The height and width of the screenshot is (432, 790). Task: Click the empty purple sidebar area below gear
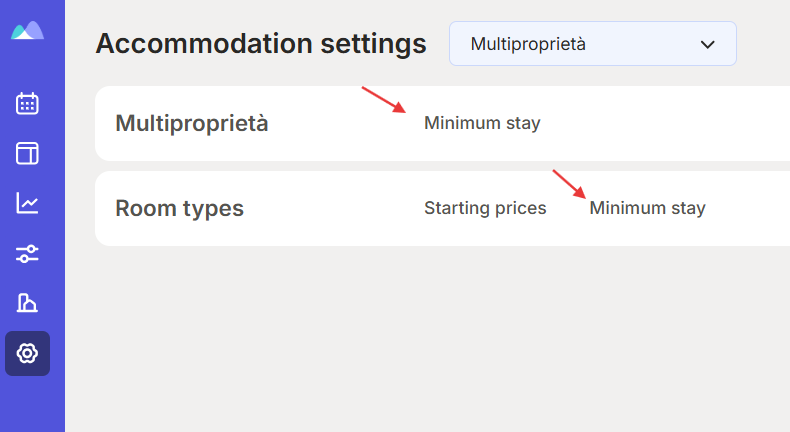click(32, 403)
